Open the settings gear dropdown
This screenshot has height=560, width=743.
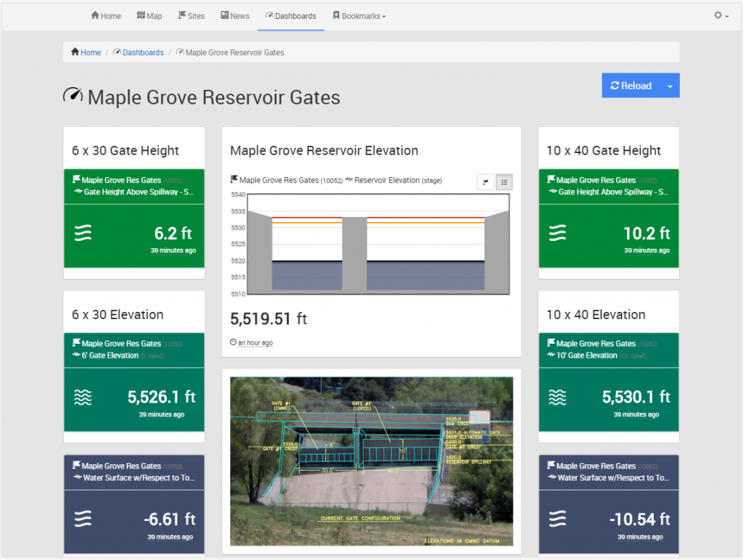pyautogui.click(x=721, y=15)
